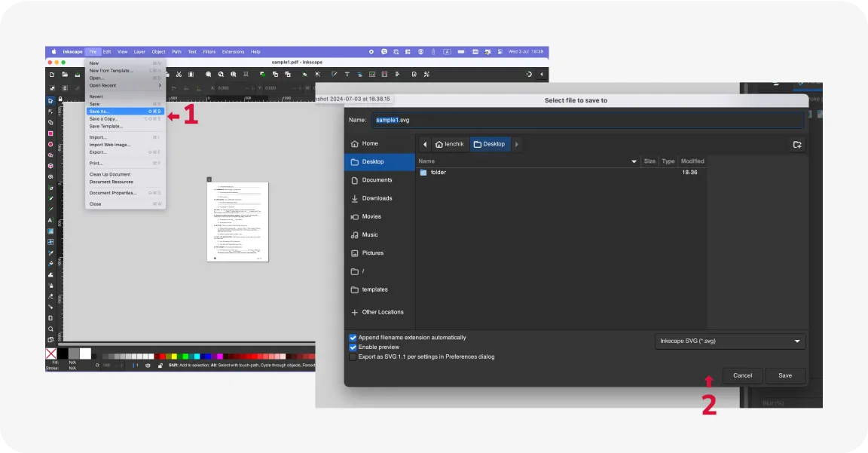Screen dimensions: 868x453
Task: Pick the cyan palette swatch
Action: [197, 357]
